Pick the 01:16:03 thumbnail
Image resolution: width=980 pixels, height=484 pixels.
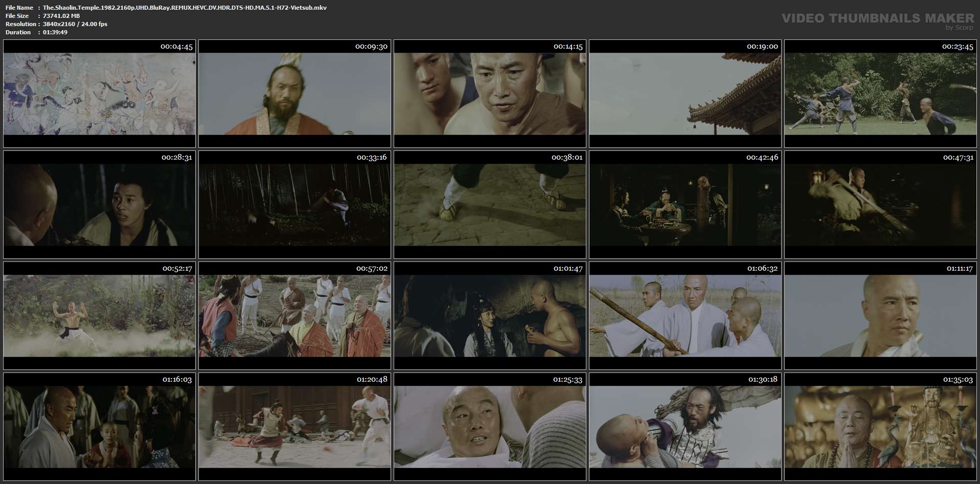(x=99, y=427)
